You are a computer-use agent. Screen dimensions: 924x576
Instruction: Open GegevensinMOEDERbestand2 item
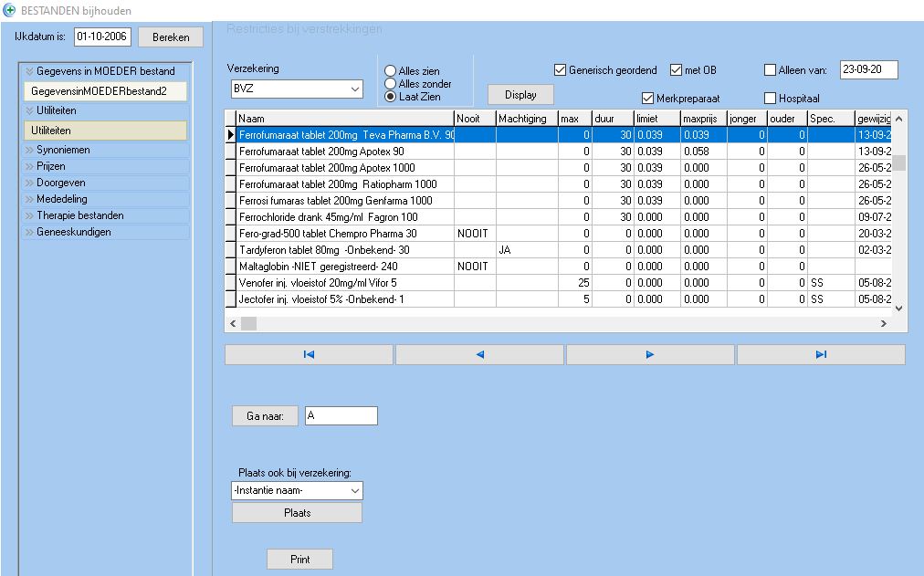(x=106, y=91)
